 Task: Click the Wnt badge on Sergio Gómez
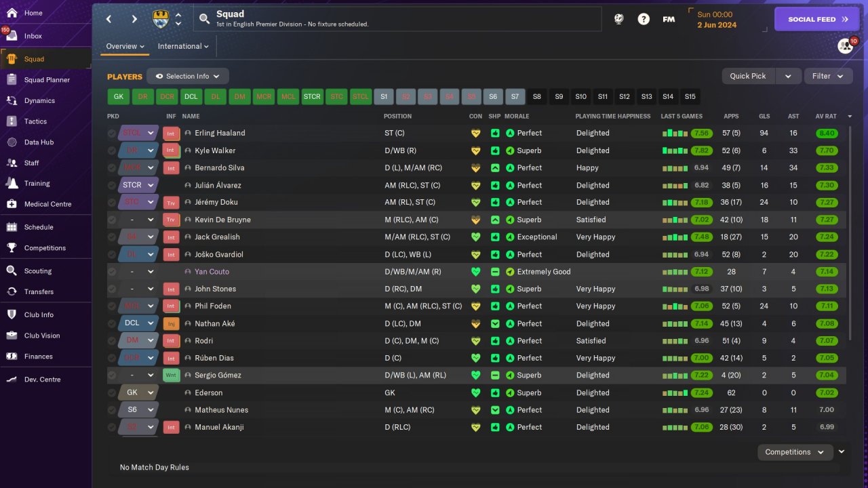tap(171, 375)
